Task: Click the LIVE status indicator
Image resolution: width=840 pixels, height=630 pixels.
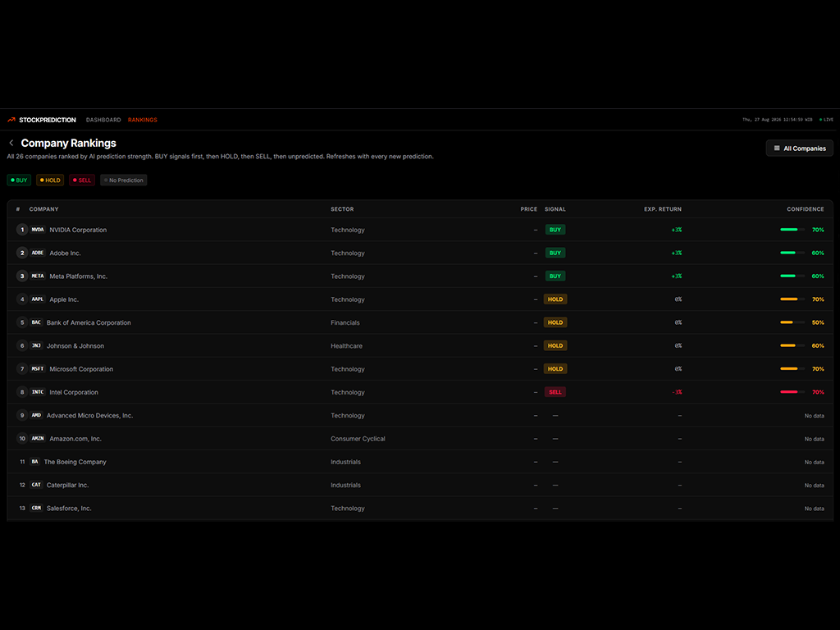Action: pos(826,120)
